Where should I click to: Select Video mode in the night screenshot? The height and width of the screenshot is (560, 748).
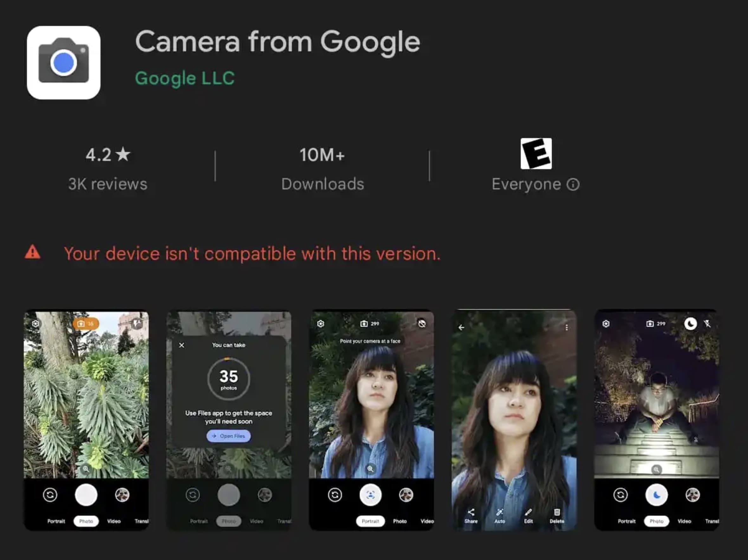click(684, 521)
